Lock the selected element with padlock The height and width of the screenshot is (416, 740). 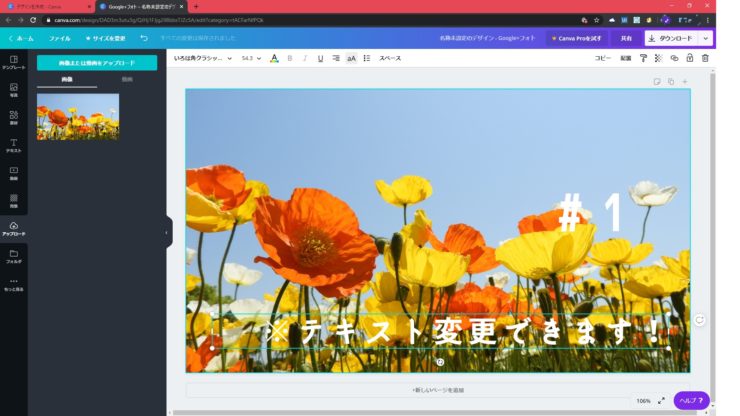pyautogui.click(x=690, y=58)
